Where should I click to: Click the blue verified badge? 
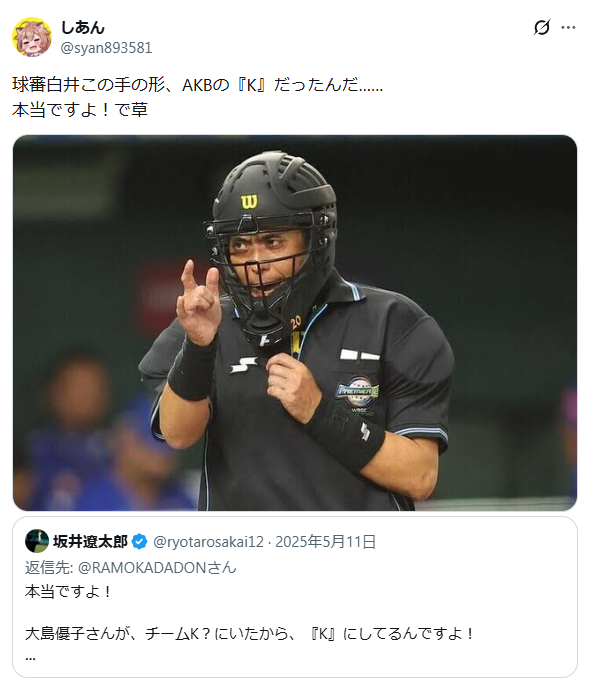coord(139,542)
